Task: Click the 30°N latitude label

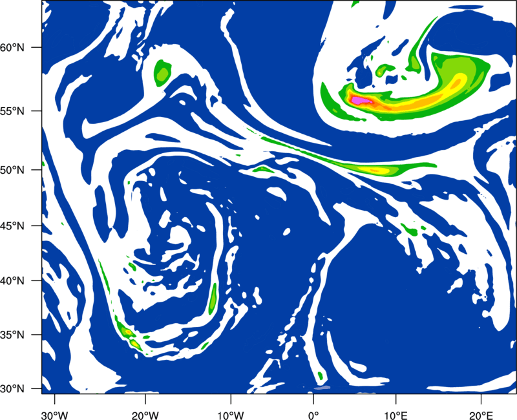Action: 12,389
